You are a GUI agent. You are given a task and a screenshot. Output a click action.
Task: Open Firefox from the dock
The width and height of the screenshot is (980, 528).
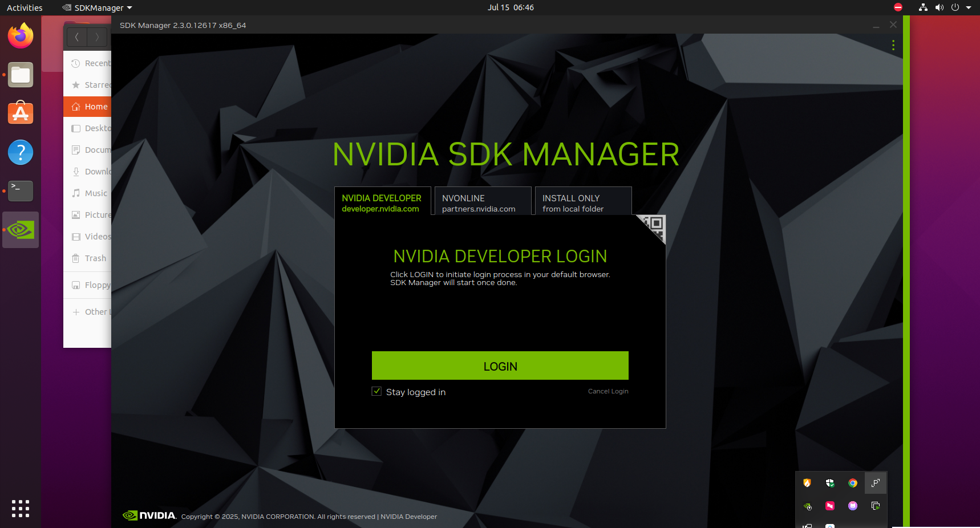(20, 35)
